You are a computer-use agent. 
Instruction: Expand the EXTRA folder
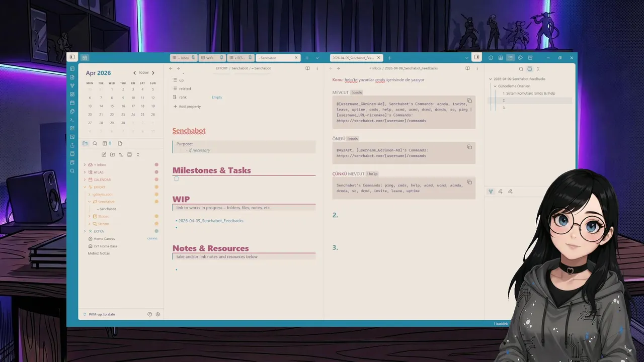coord(85,231)
